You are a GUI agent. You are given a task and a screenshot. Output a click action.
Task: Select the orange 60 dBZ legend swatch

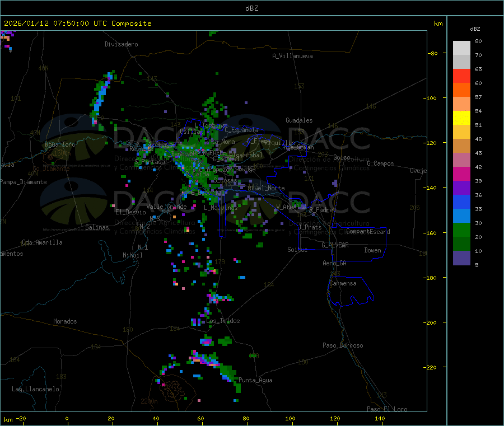point(461,90)
